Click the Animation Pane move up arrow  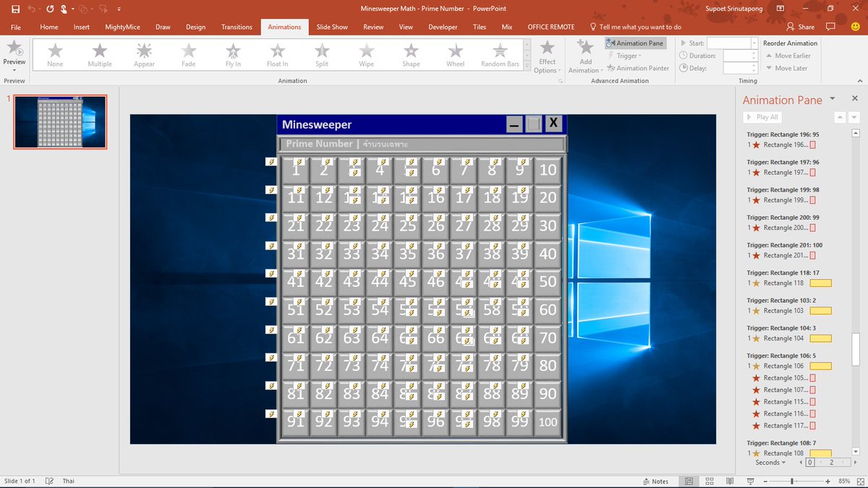(840, 117)
